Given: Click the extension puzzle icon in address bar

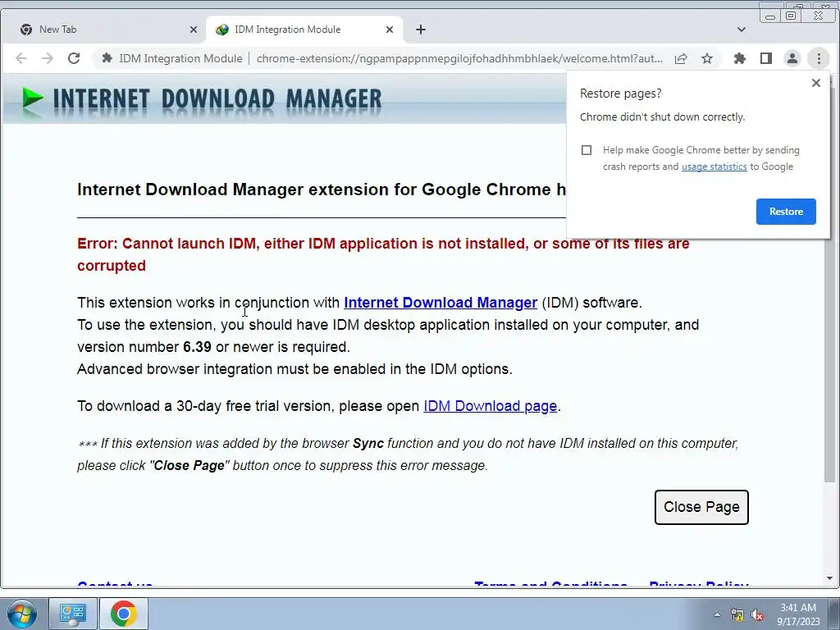Looking at the screenshot, I should [x=107, y=58].
